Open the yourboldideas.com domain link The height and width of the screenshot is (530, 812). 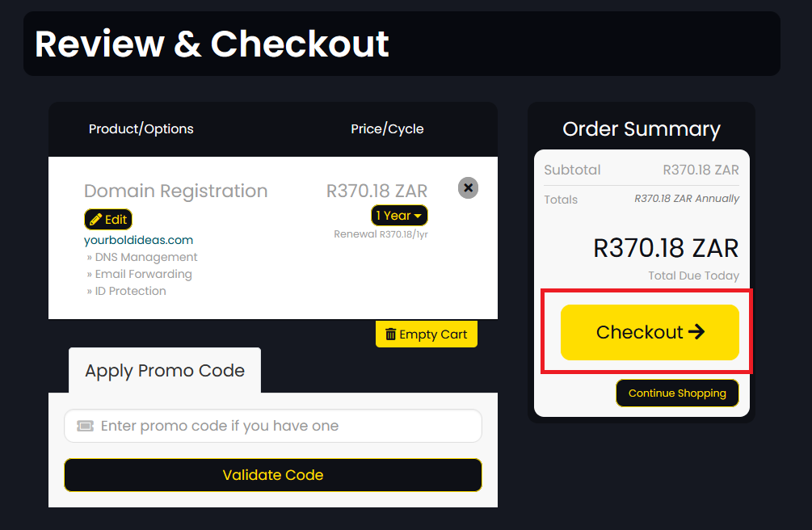click(x=138, y=240)
